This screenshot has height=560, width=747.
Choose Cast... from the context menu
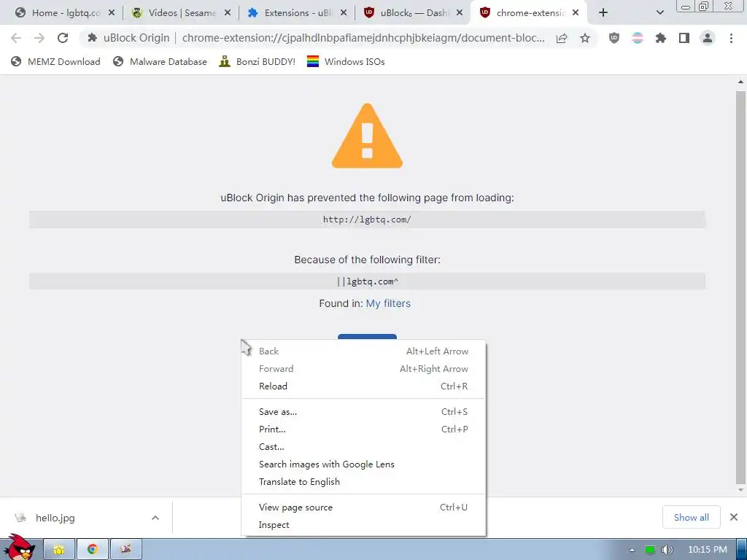click(x=363, y=447)
